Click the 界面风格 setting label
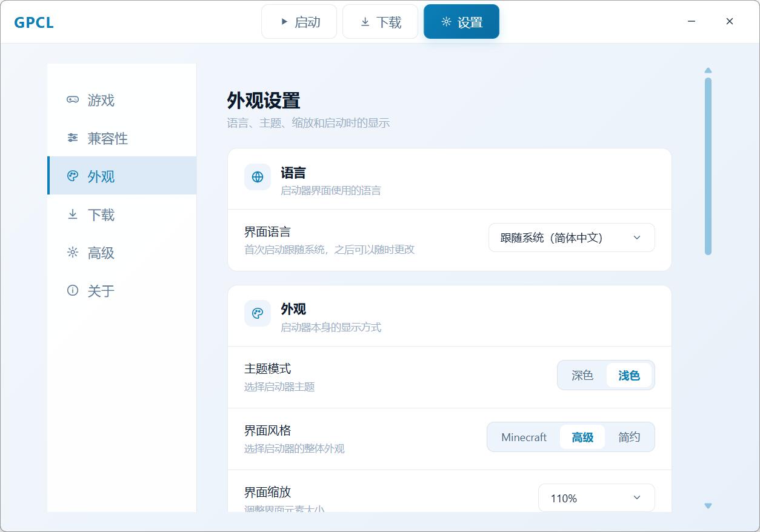This screenshot has width=760, height=532. [x=267, y=430]
